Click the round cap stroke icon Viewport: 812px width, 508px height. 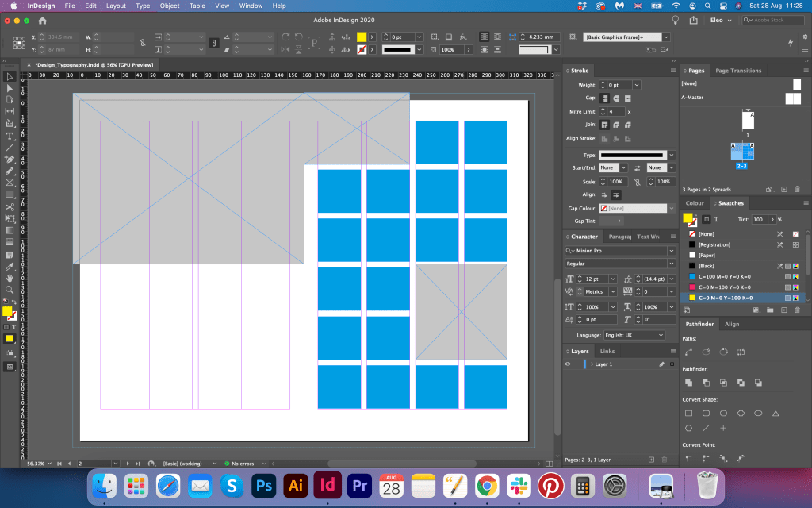[616, 98]
